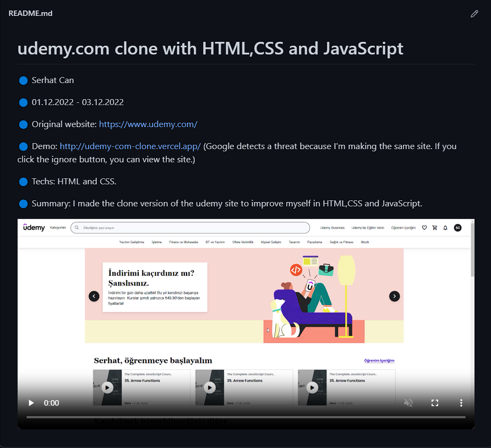Click the page scrollbar inside the video
The width and height of the screenshot is (491, 448).
pyautogui.click(x=472, y=250)
